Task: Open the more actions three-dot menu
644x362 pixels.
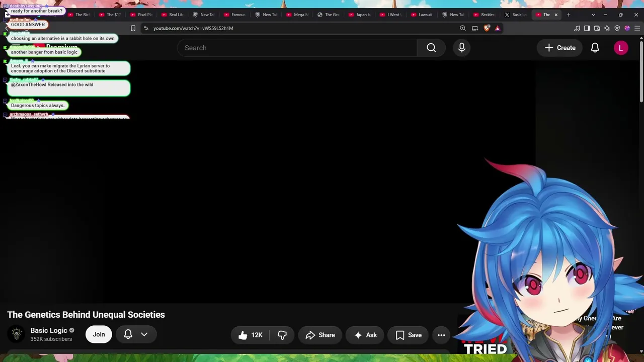Action: pos(441,335)
